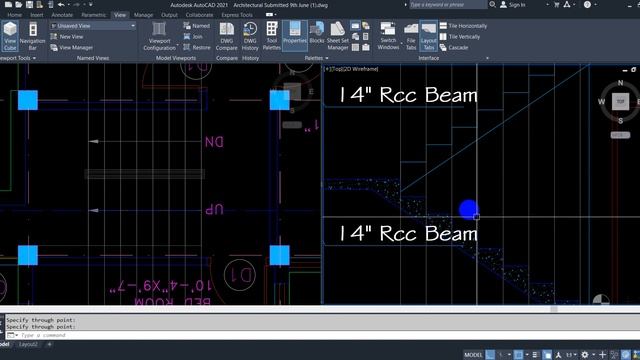Open Tool Palettes
640x360 pixels.
[x=271, y=36]
